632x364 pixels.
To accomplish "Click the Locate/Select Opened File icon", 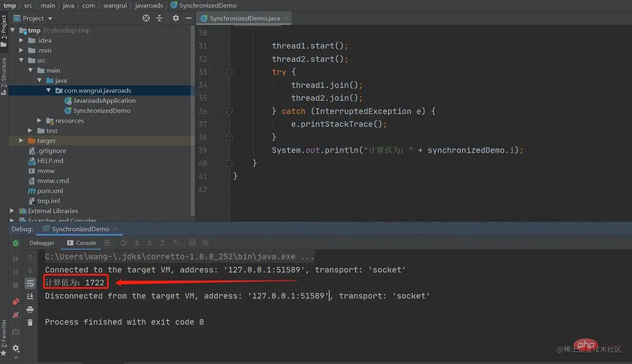I will (x=146, y=18).
